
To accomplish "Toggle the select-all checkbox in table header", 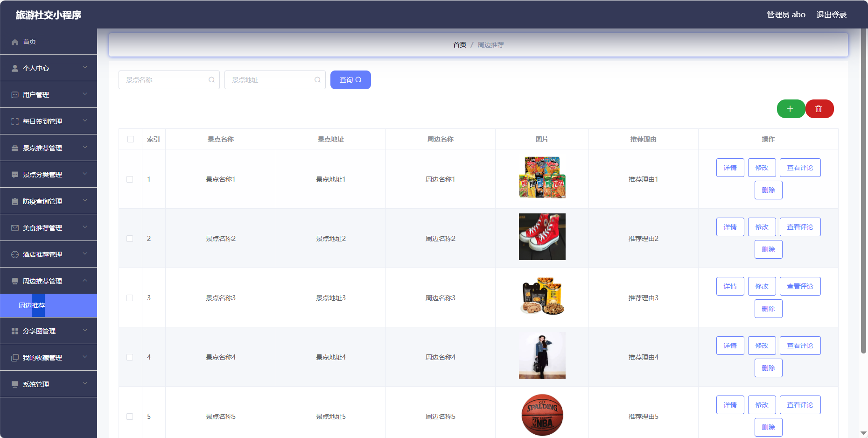I will pos(131,139).
